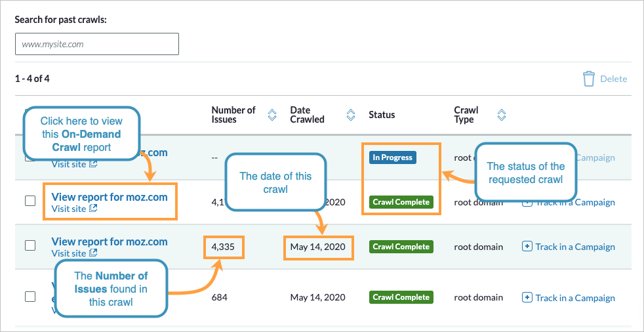Click the Number of Issues column header text
This screenshot has width=644, height=332.
233,115
